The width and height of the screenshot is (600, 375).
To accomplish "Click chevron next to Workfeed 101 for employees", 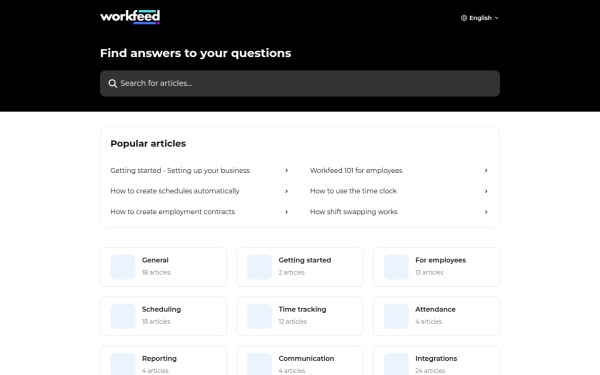I will (486, 170).
